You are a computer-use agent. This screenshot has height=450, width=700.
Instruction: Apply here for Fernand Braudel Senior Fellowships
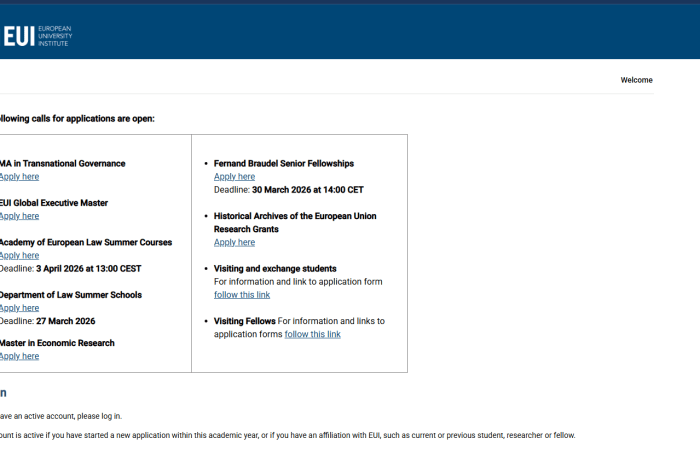pyautogui.click(x=234, y=177)
